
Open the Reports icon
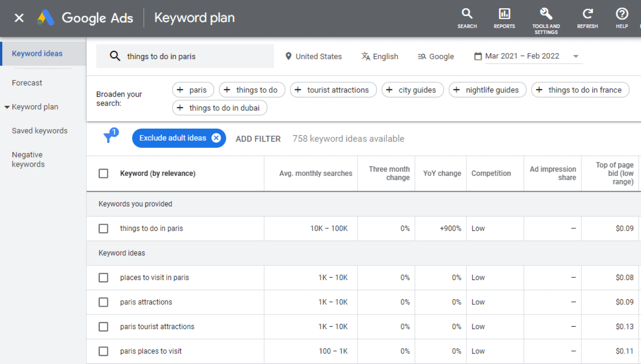(504, 18)
